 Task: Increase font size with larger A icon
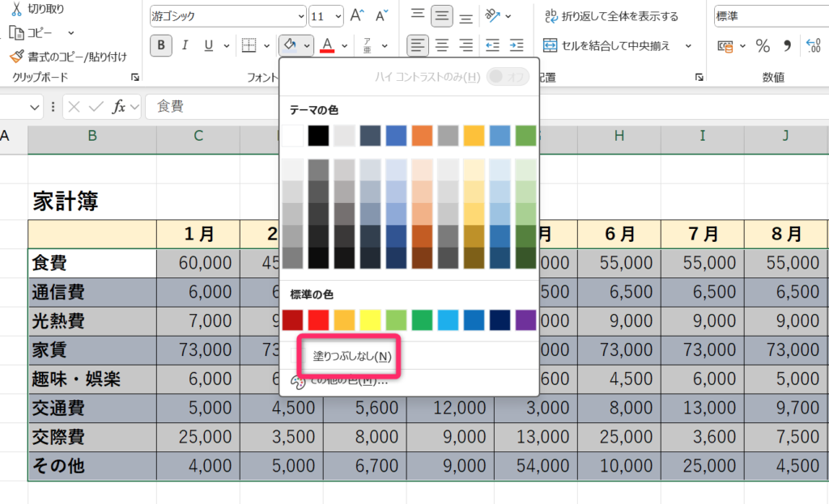[x=356, y=15]
